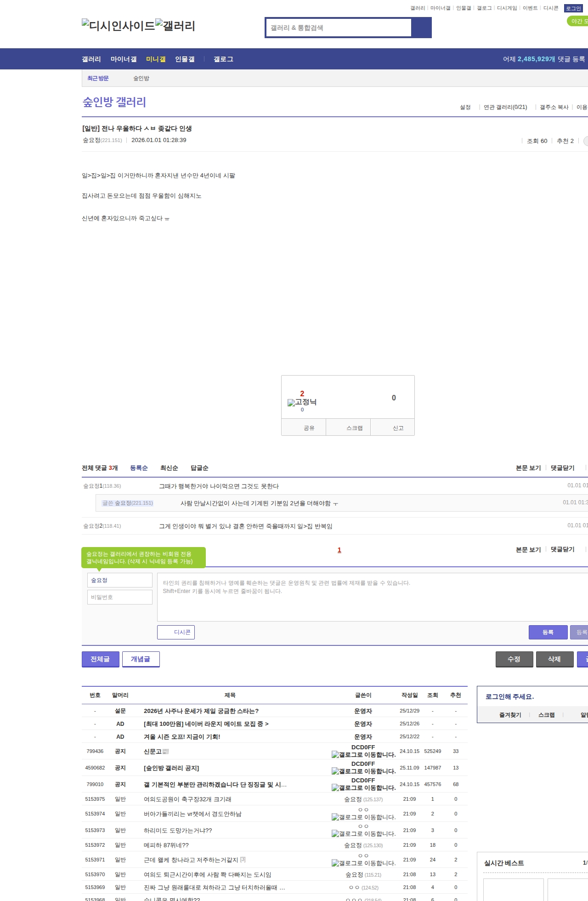Viewport: 588px width, 901px height.
Task: Click the search button beside the search box
Action: (421, 28)
